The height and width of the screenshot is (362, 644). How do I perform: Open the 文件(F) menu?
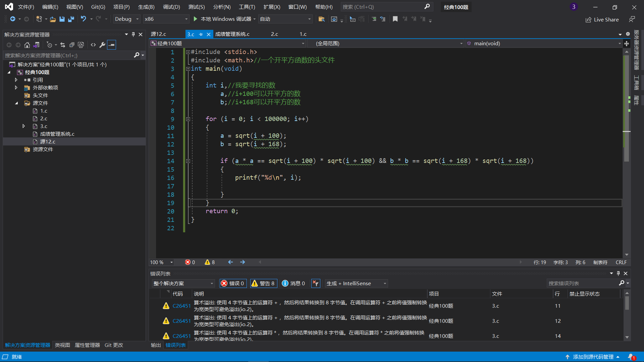tap(26, 7)
